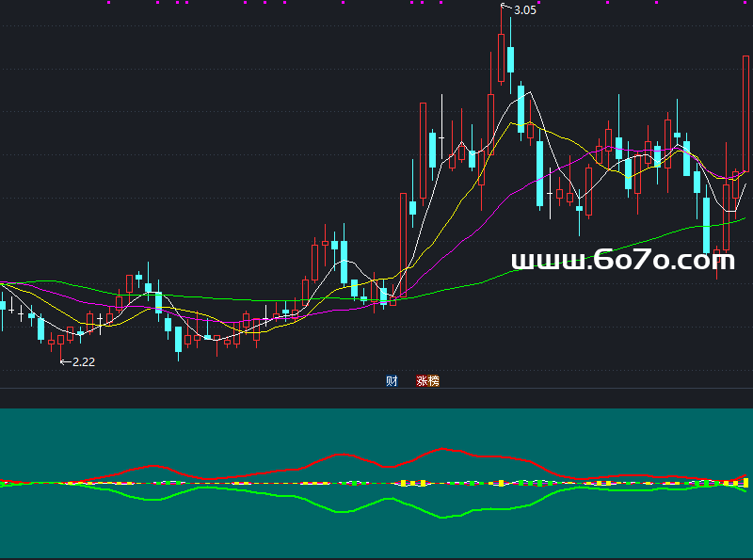Click the www.6o7o.com watermark text
The image size is (753, 560).
pos(622,261)
